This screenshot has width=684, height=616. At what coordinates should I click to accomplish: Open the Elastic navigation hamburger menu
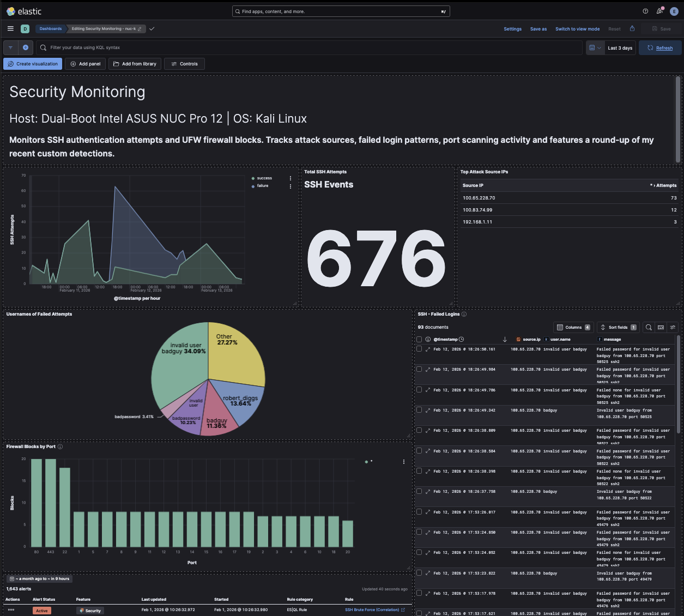pyautogui.click(x=10, y=28)
